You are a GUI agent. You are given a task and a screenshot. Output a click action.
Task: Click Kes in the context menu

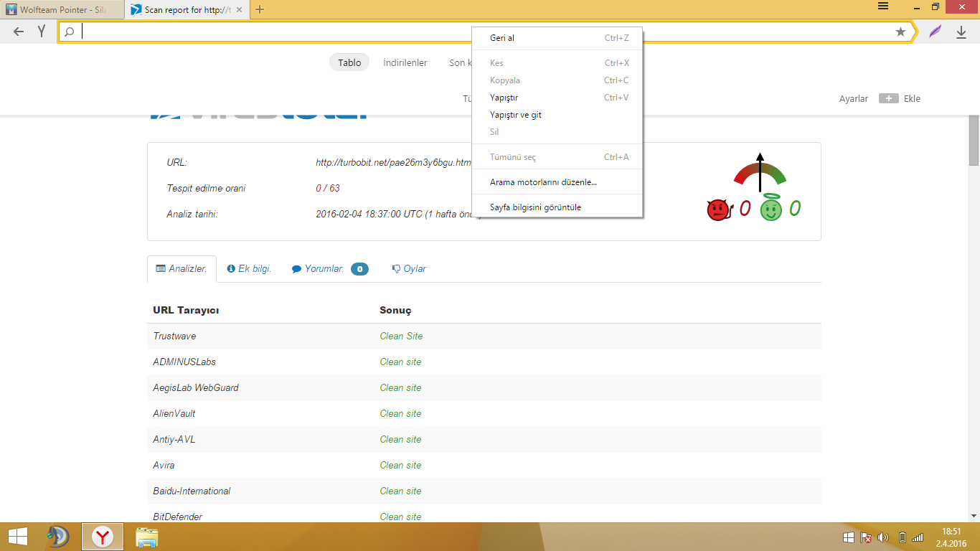point(557,63)
